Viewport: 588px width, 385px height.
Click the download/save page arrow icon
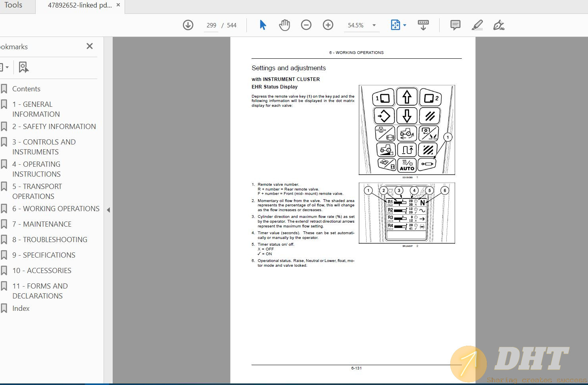[188, 25]
